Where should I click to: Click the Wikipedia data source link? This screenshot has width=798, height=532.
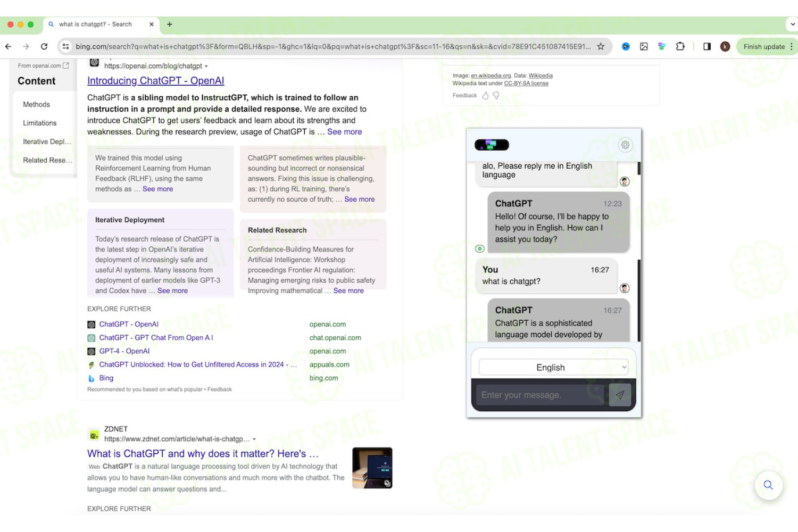[541, 76]
